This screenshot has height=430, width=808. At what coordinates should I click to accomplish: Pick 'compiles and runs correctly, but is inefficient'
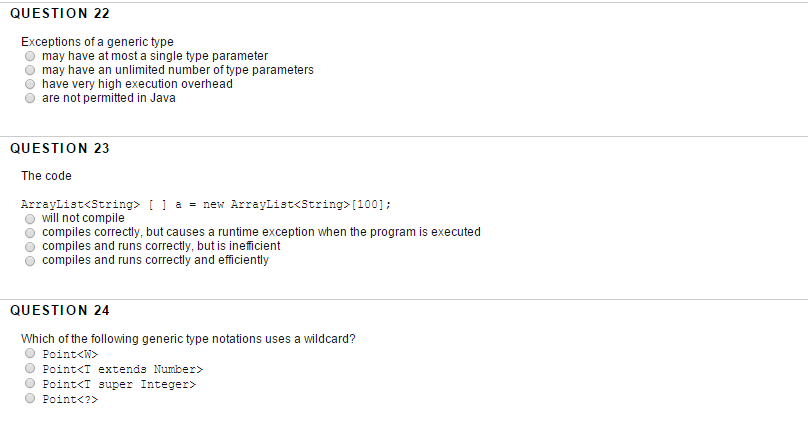[31, 246]
